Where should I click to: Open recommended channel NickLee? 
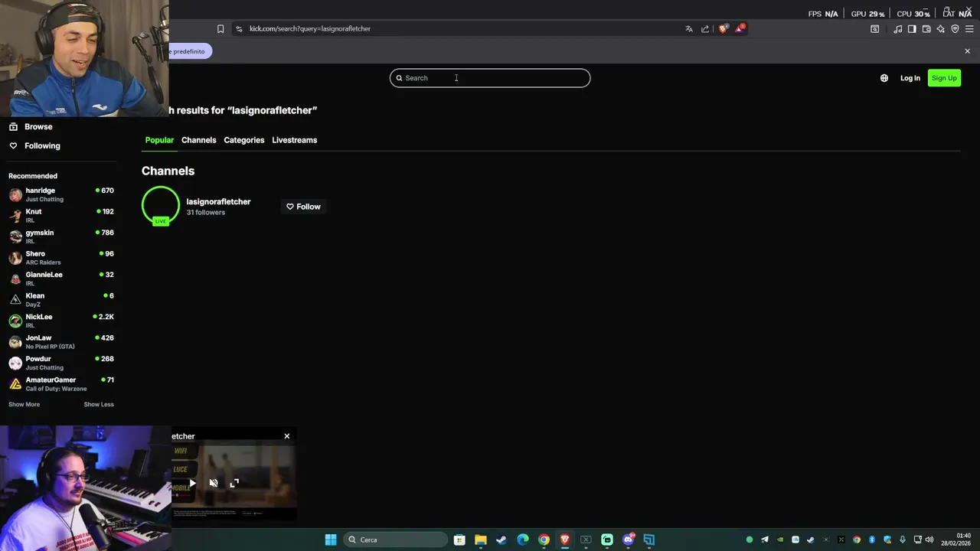pyautogui.click(x=61, y=321)
